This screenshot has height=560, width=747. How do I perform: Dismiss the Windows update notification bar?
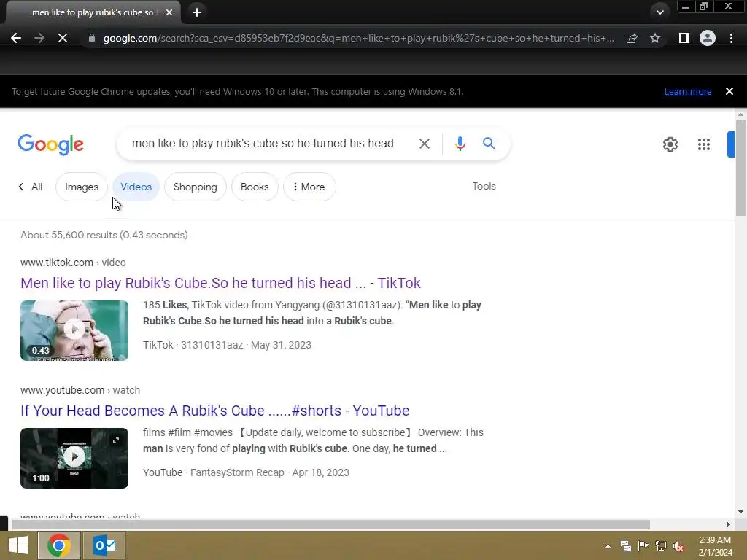coord(729,91)
